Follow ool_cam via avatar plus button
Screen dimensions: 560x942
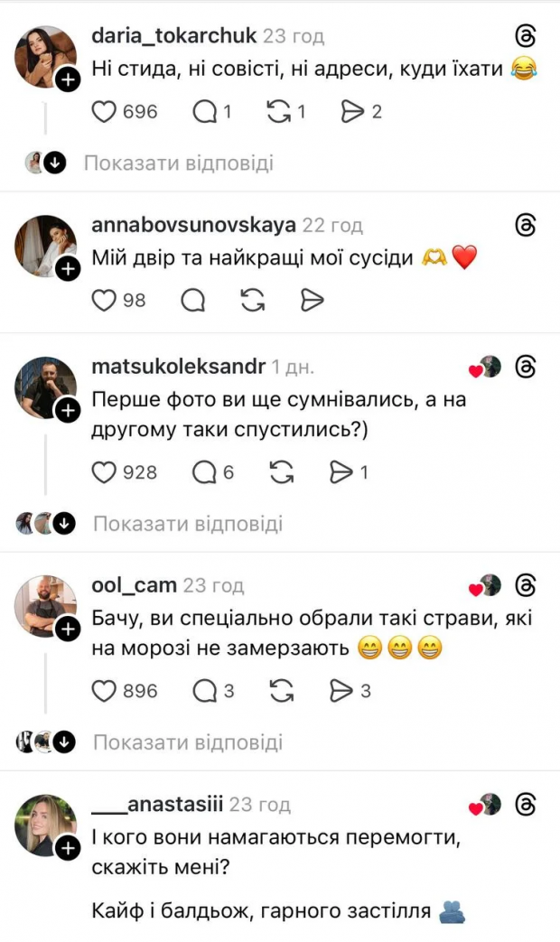[68, 630]
